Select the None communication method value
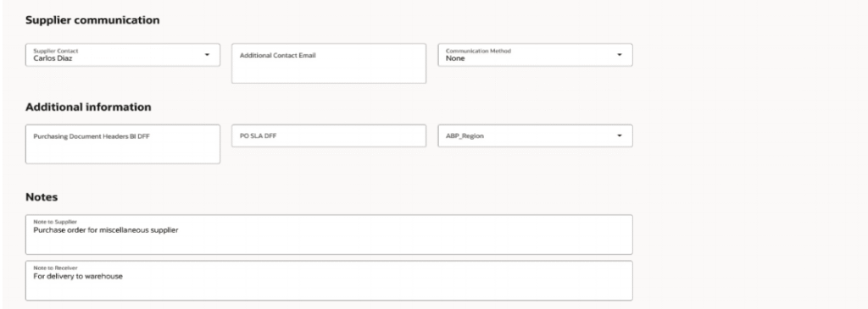Image resolution: width=868 pixels, height=309 pixels. (x=455, y=58)
